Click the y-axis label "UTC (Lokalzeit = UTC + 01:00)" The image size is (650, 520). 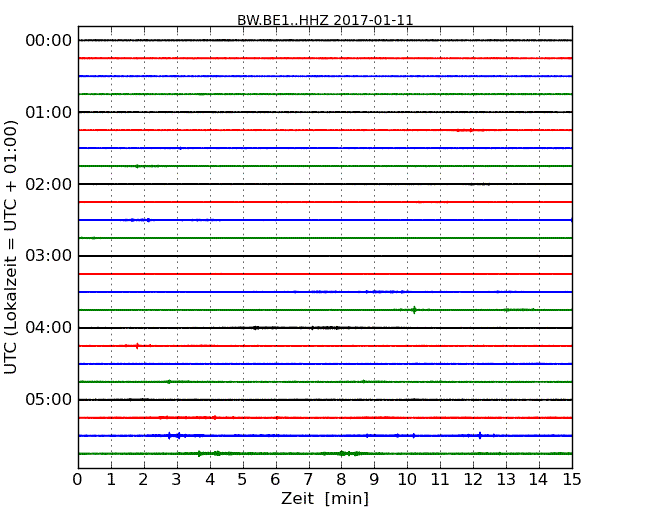pyautogui.click(x=11, y=247)
